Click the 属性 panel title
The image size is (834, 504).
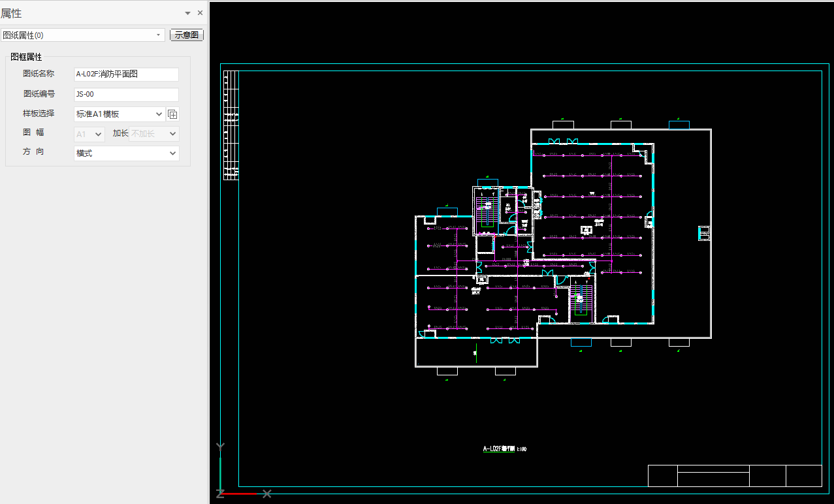pyautogui.click(x=11, y=13)
